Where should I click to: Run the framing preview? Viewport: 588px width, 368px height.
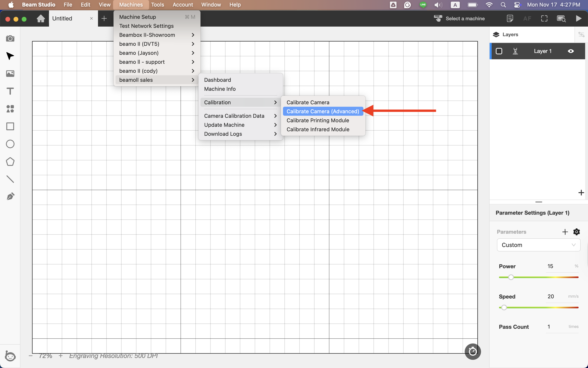pyautogui.click(x=544, y=18)
